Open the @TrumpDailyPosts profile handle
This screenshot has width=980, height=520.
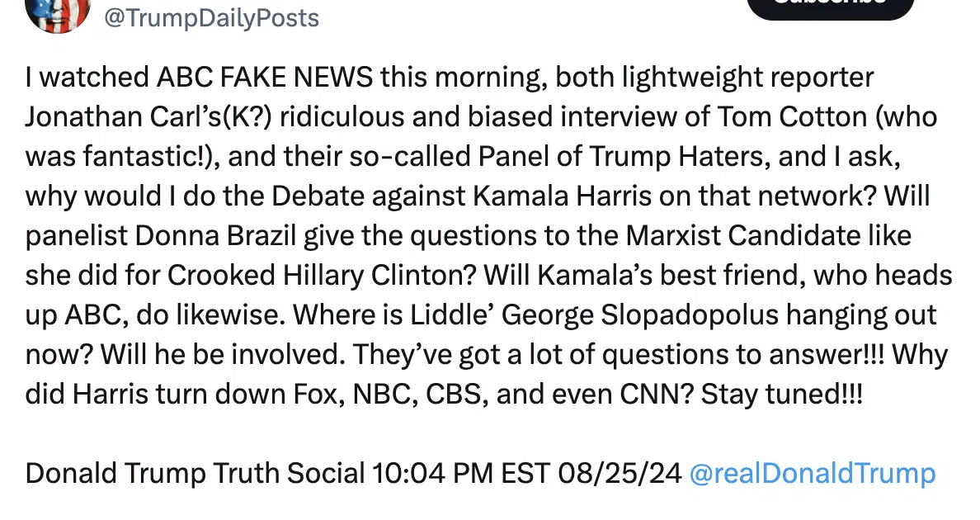point(210,18)
